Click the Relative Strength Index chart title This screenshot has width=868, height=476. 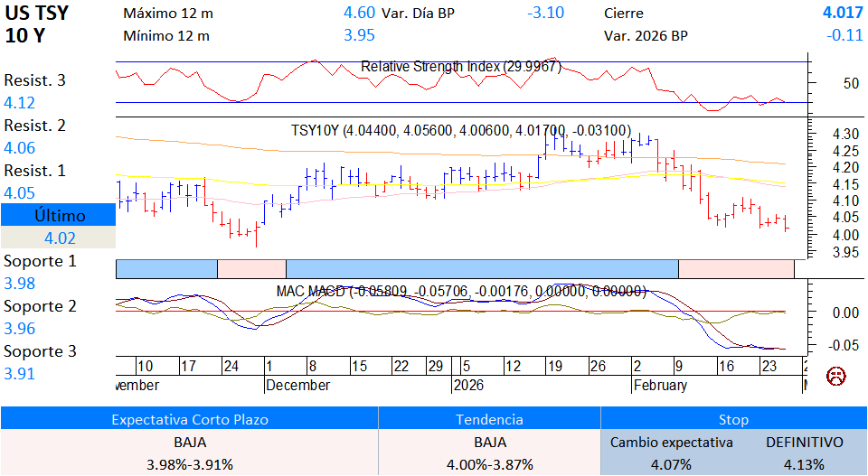(461, 67)
